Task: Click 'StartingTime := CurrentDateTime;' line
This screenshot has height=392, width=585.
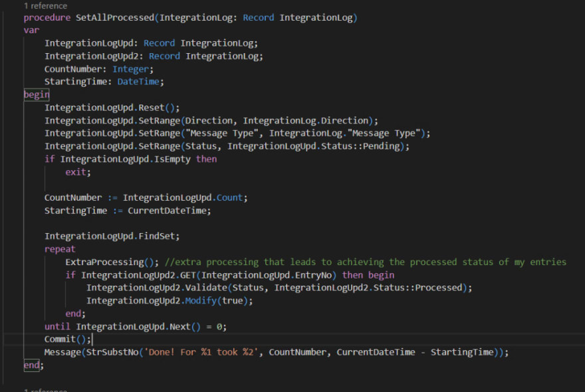Action: coord(128,211)
